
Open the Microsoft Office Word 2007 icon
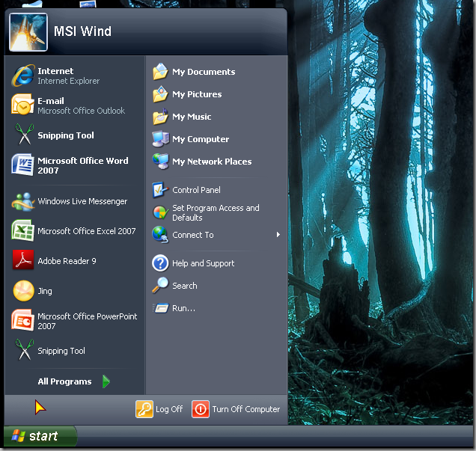[x=22, y=165]
